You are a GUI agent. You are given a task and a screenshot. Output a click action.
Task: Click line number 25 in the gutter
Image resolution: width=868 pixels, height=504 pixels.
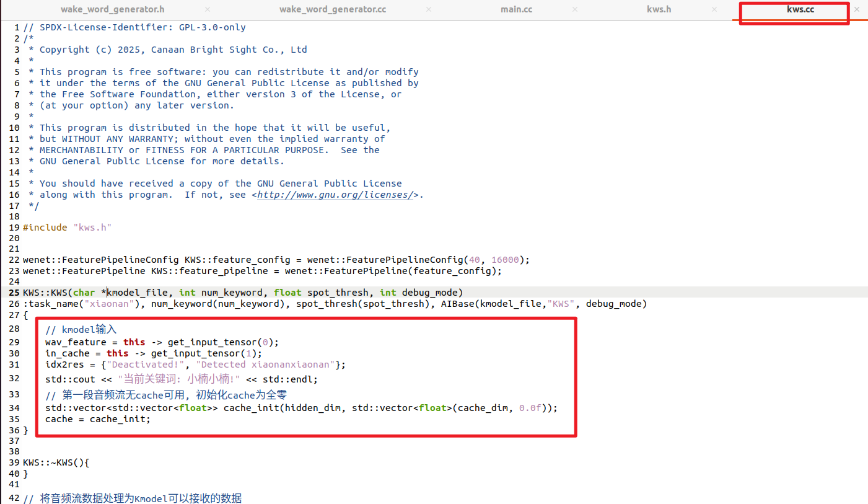[x=14, y=293]
